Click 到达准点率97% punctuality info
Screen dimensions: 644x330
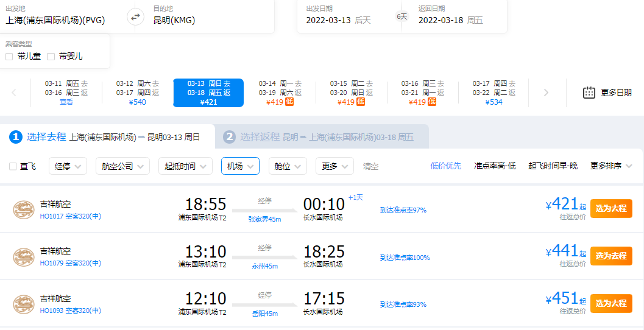pos(403,210)
